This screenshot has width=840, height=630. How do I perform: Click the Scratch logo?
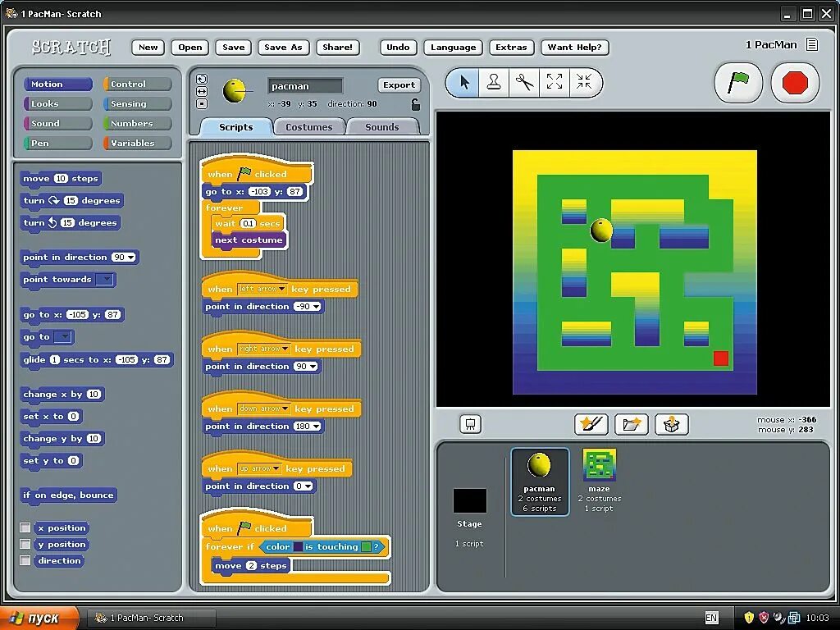71,47
